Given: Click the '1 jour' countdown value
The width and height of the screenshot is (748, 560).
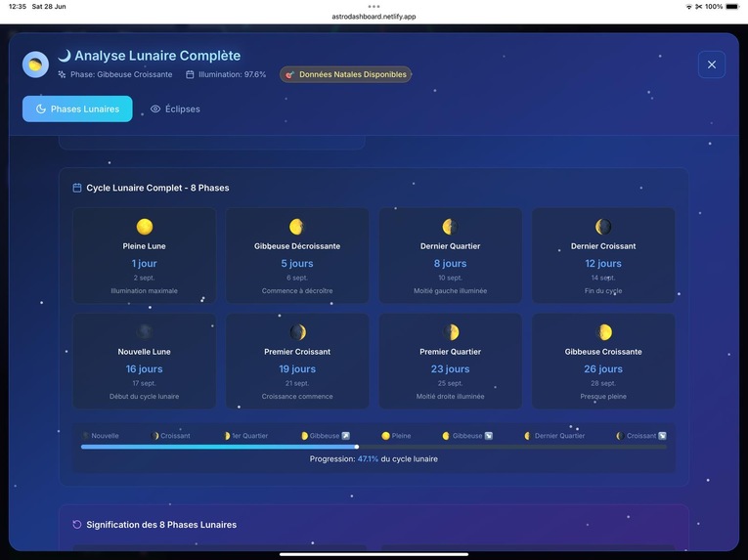Looking at the screenshot, I should point(144,263).
